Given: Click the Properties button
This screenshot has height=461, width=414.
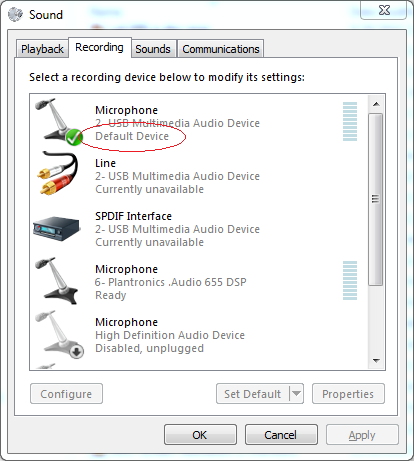Looking at the screenshot, I should pos(348,394).
